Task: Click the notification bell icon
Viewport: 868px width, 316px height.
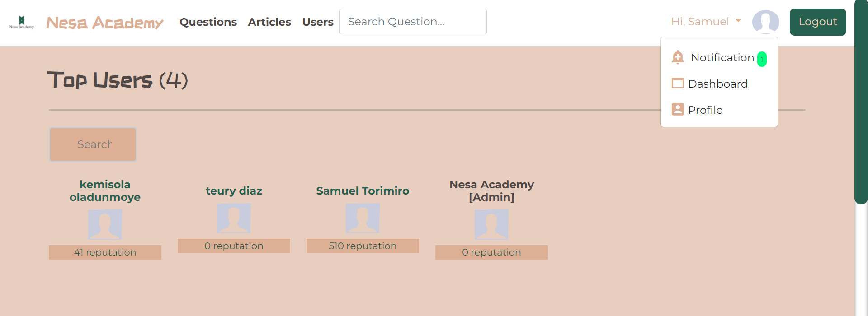Action: tap(678, 57)
